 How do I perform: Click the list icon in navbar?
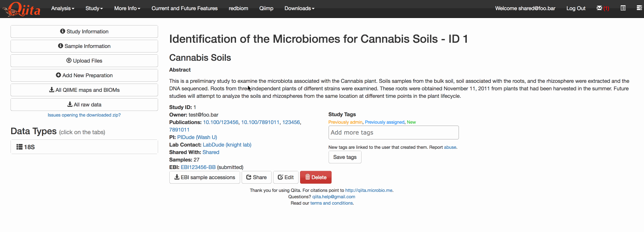pyautogui.click(x=623, y=8)
